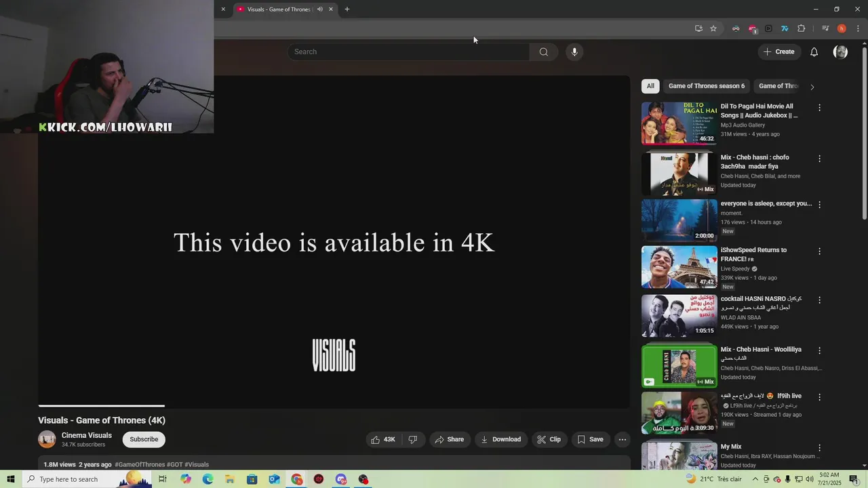Image resolution: width=868 pixels, height=488 pixels.
Task: Open the Cinema Visuals channel name
Action: 87,436
